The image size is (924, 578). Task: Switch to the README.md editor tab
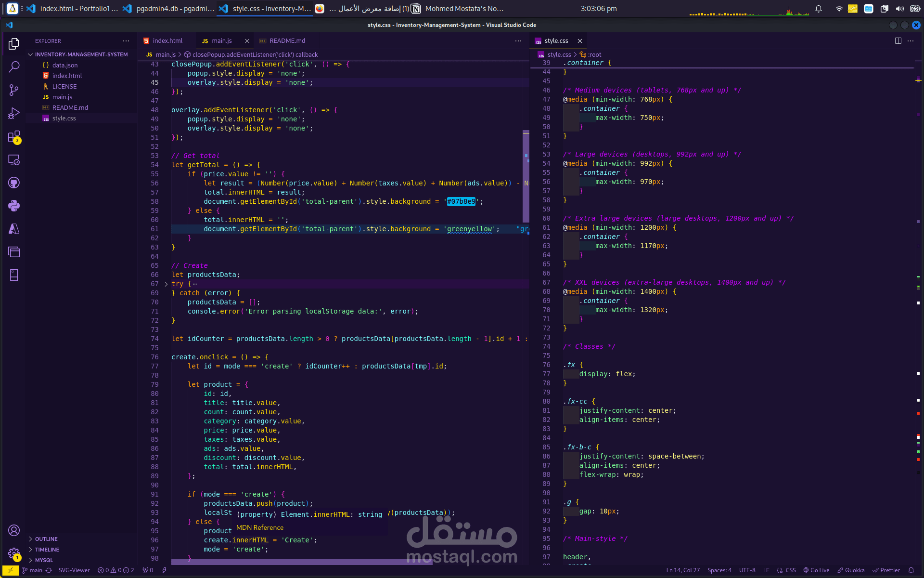point(287,41)
